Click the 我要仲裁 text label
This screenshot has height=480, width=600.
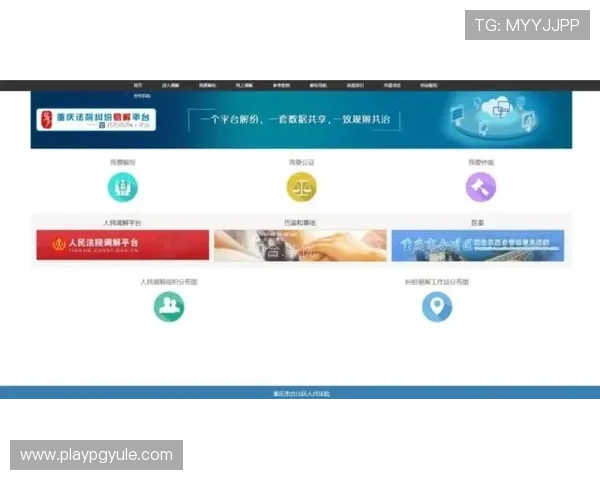click(481, 162)
